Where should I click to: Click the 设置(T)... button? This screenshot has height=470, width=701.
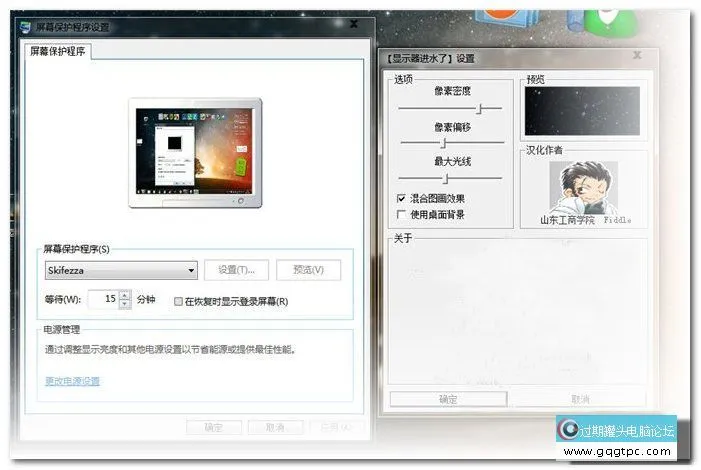236,270
